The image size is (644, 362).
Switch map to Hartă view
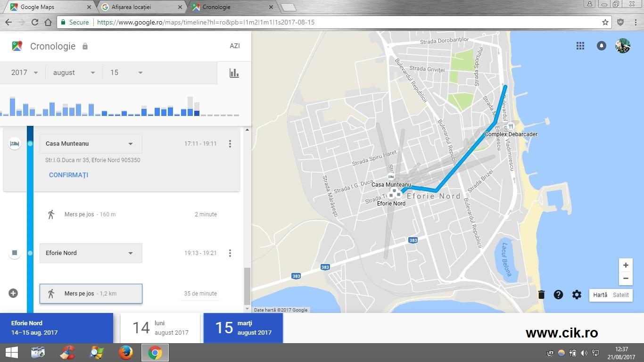600,295
